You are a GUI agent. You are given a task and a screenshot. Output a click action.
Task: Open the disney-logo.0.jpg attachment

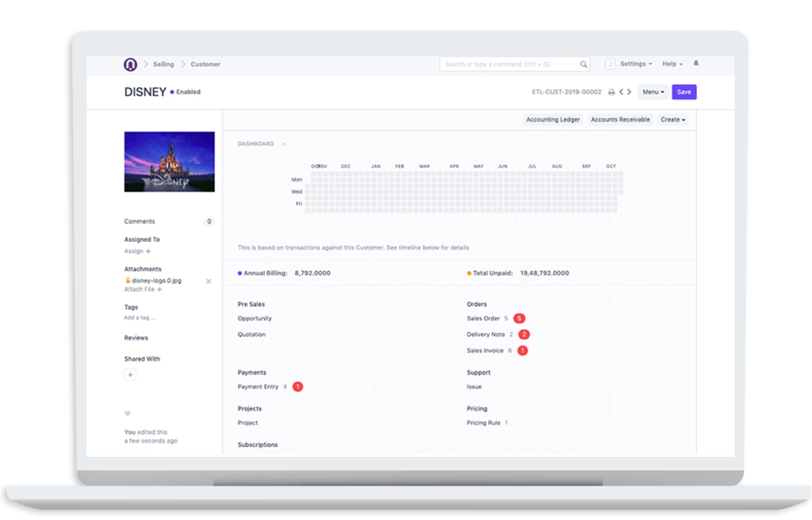coord(156,281)
